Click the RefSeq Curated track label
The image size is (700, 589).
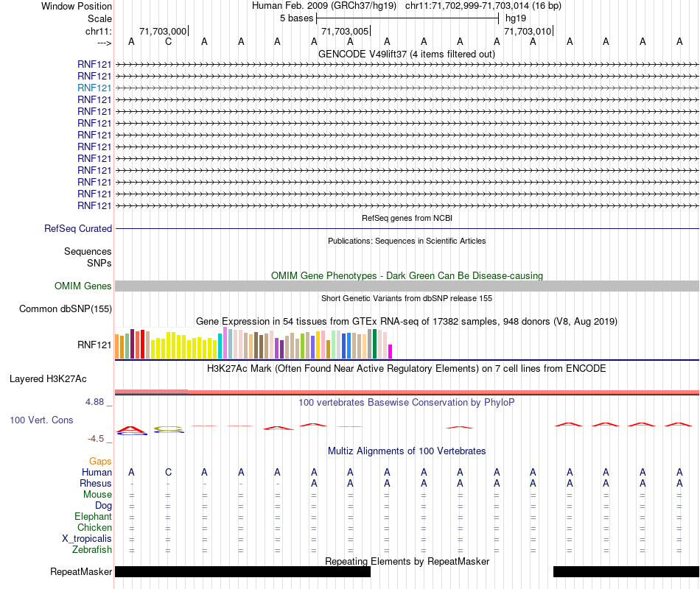[77, 228]
